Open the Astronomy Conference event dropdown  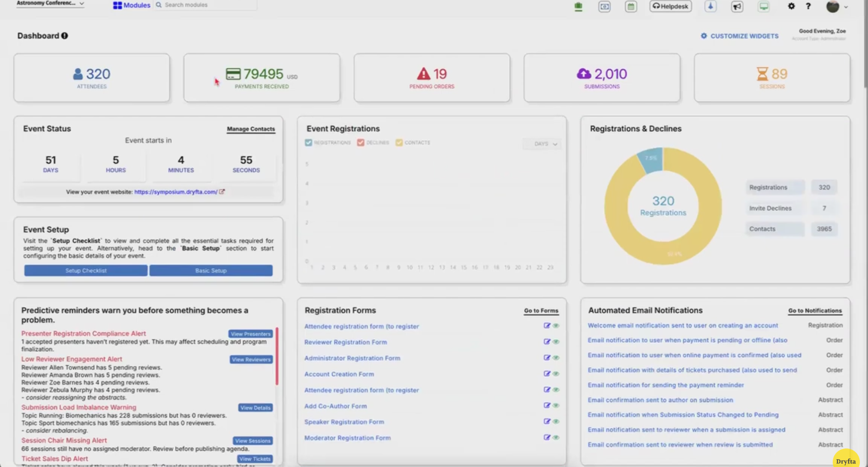click(50, 4)
